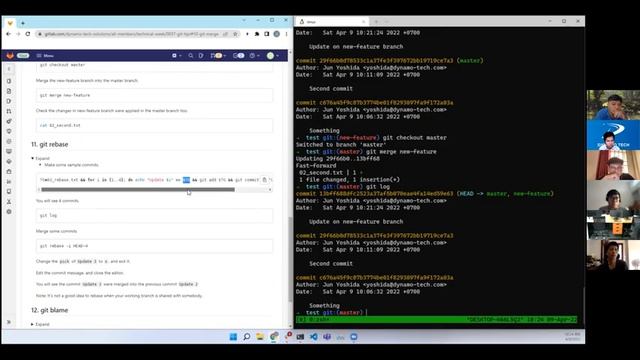Open Issues in GitLab left sidebar
Viewport: 640px width, 360px height.
pos(9,101)
